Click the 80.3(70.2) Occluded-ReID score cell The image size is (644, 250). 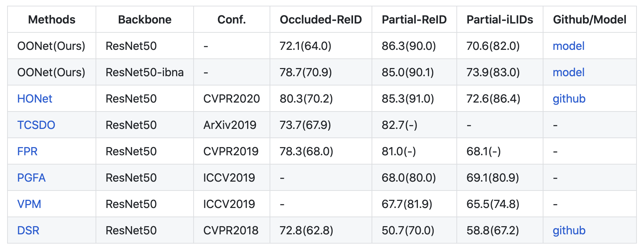(x=306, y=99)
